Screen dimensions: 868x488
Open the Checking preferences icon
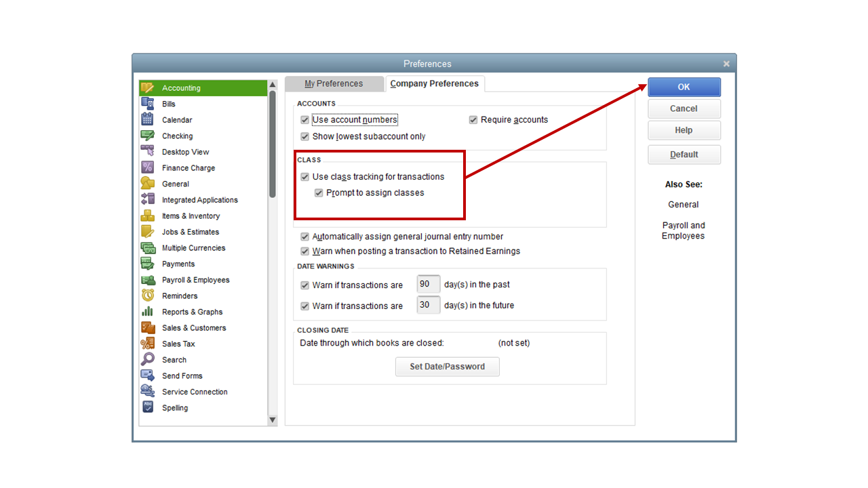click(147, 136)
